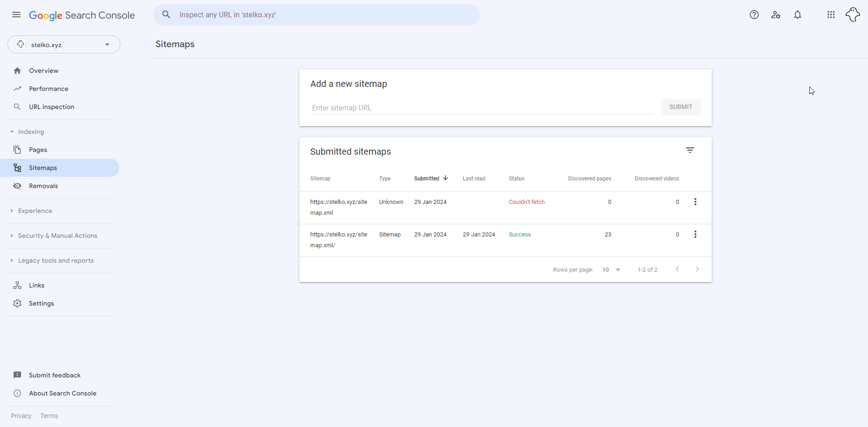Focus the Enter sitemap URL field
The height and width of the screenshot is (427, 868).
482,108
